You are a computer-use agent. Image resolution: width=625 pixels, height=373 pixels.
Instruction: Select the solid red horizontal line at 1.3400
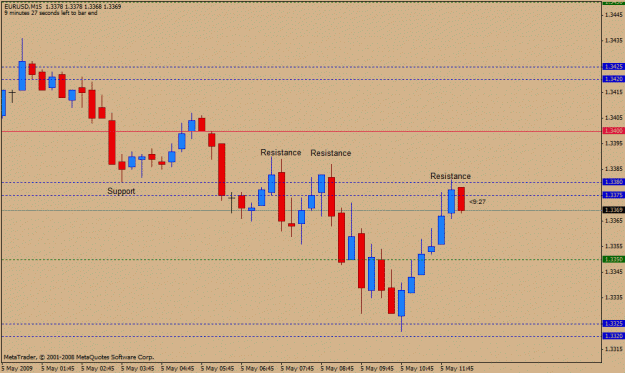302,131
